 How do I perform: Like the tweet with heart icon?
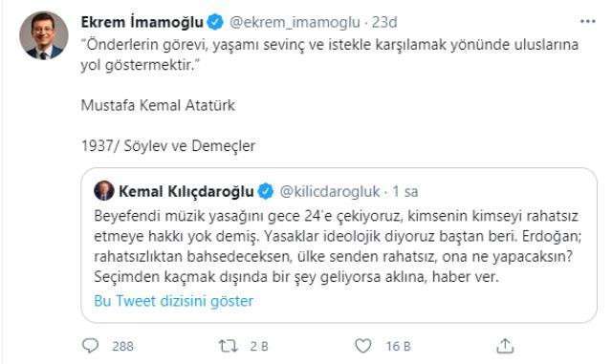362,346
